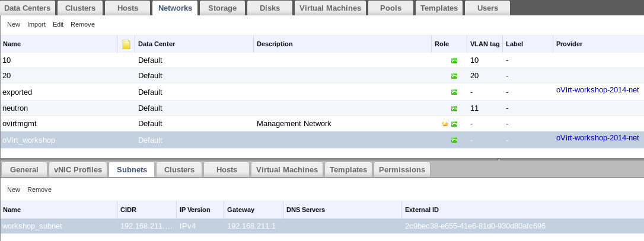Click the Role column header
Viewport: 644px width, 241px height.
pos(449,44)
